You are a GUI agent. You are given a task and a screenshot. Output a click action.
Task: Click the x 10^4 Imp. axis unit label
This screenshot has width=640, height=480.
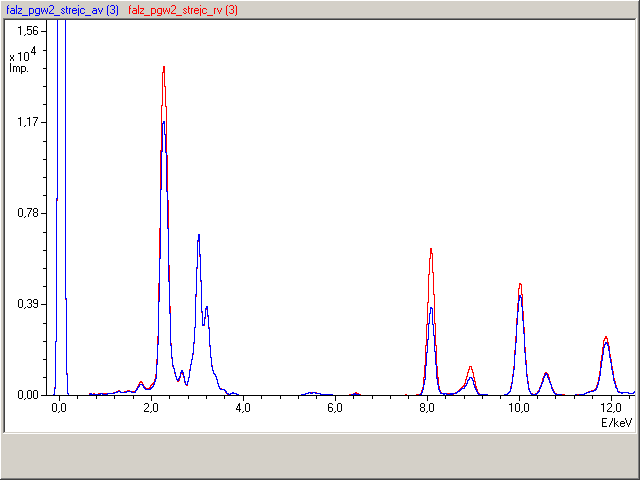coord(22,60)
